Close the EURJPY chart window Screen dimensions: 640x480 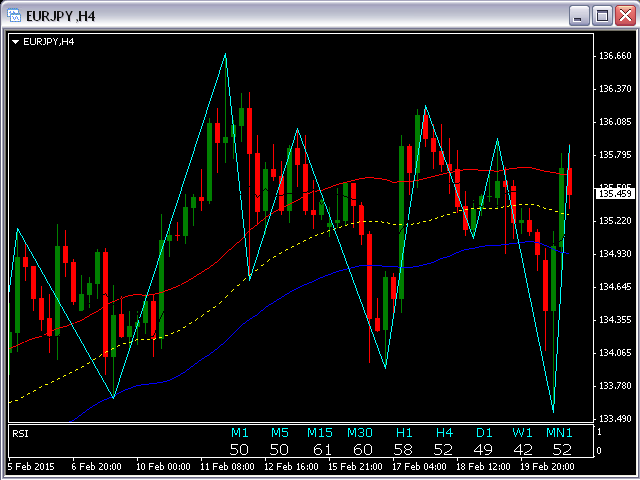(623, 15)
